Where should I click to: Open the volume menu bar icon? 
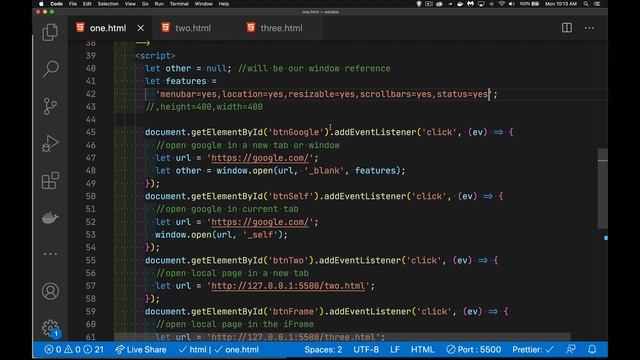click(512, 4)
